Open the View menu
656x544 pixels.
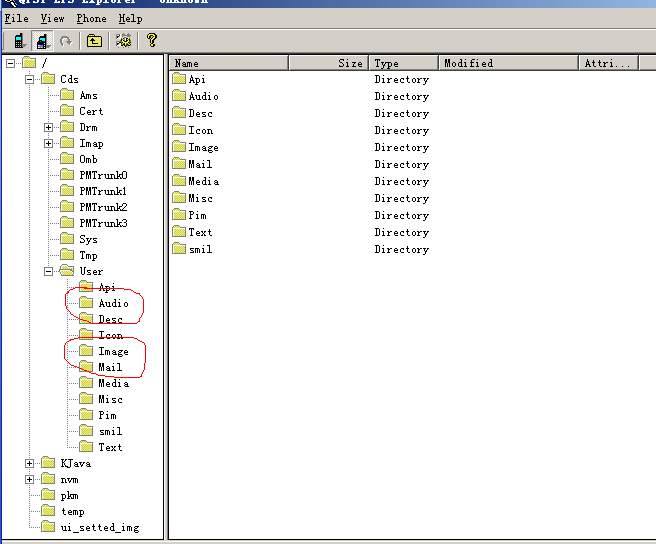(52, 19)
